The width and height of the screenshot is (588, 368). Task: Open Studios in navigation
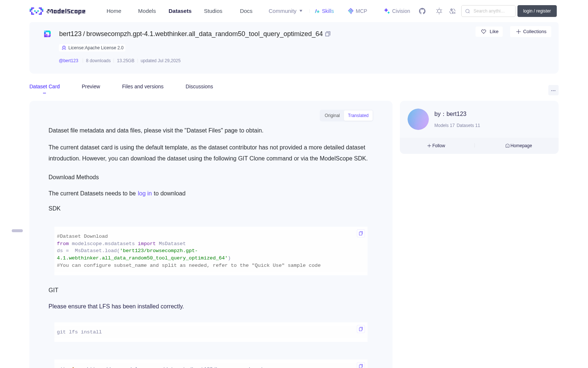[213, 11]
